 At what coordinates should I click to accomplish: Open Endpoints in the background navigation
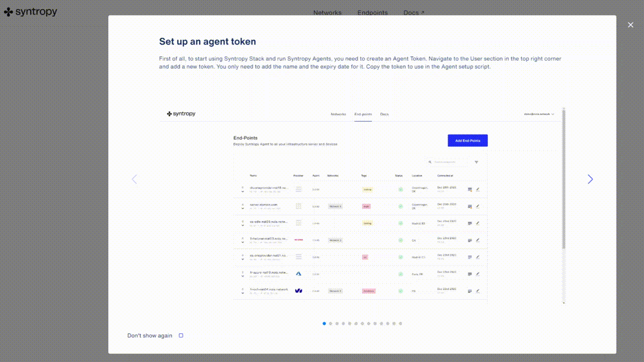pyautogui.click(x=373, y=13)
